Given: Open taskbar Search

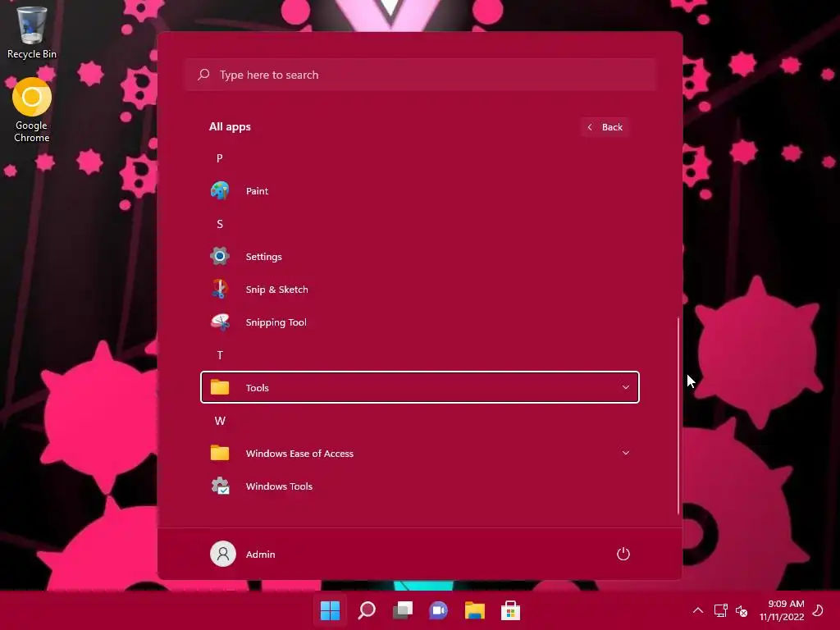Looking at the screenshot, I should tap(367, 610).
